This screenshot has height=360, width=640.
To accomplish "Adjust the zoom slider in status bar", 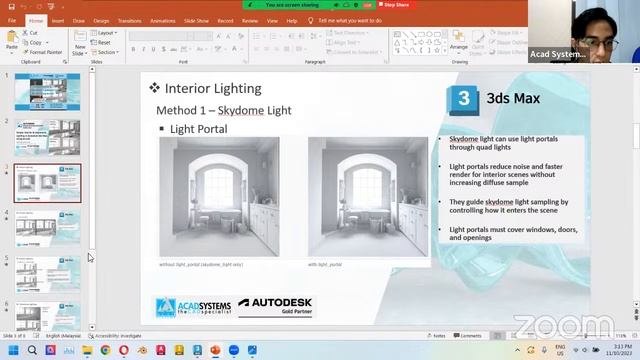I will point(586,336).
